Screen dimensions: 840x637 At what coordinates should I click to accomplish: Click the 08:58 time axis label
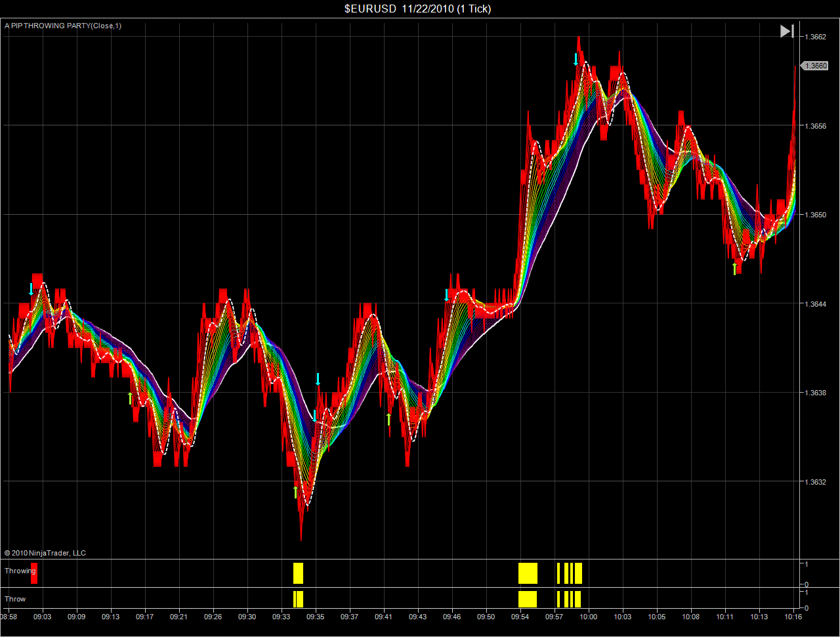pos(9,617)
